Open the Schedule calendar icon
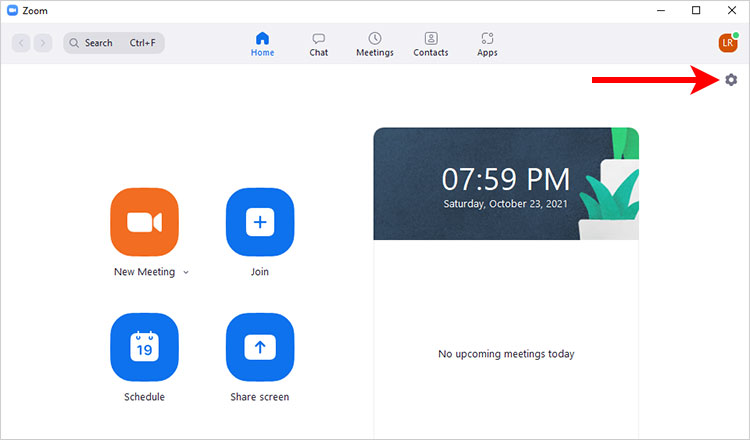 (144, 347)
